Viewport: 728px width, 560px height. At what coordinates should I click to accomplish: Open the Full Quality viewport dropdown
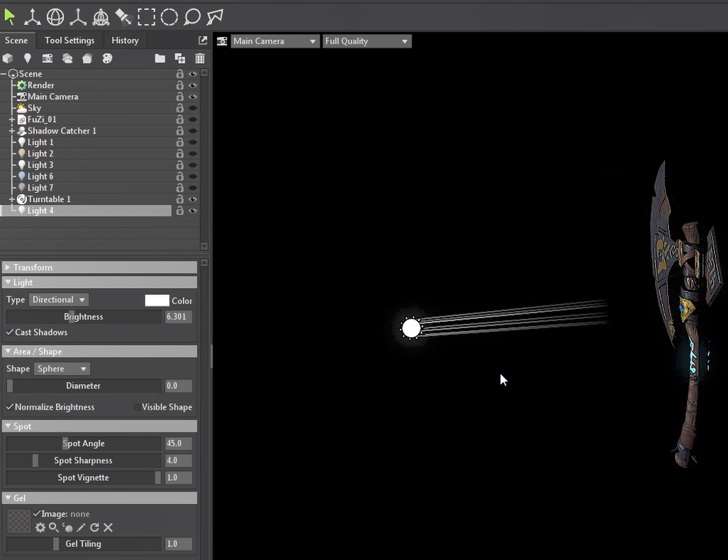367,41
